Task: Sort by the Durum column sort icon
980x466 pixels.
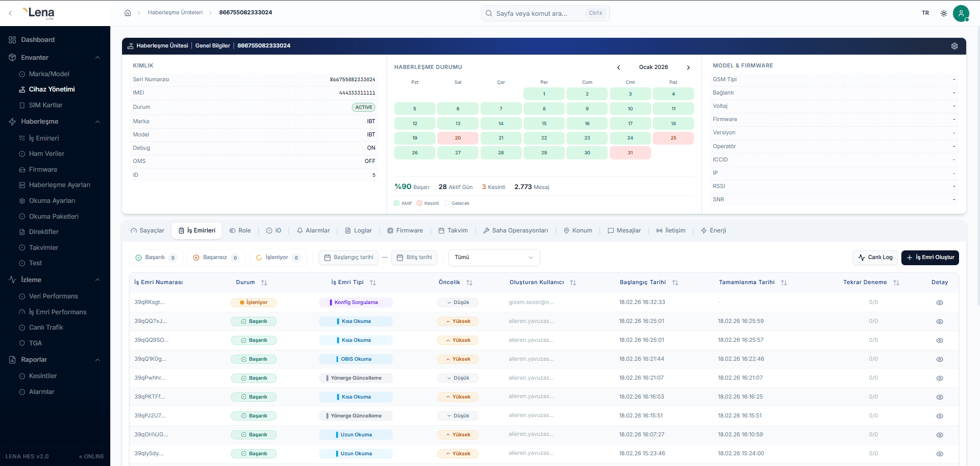Action: click(264, 283)
